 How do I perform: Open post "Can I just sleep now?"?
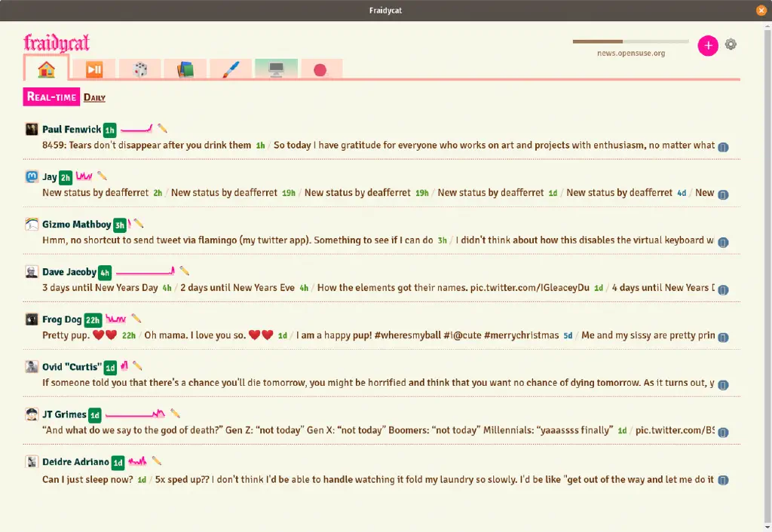point(87,479)
